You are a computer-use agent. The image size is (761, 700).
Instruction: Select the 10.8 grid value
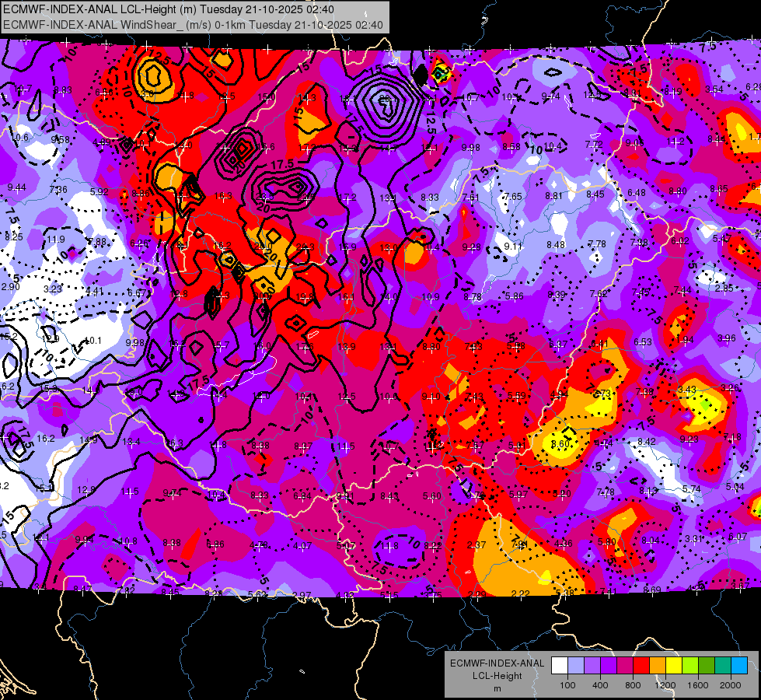click(128, 541)
